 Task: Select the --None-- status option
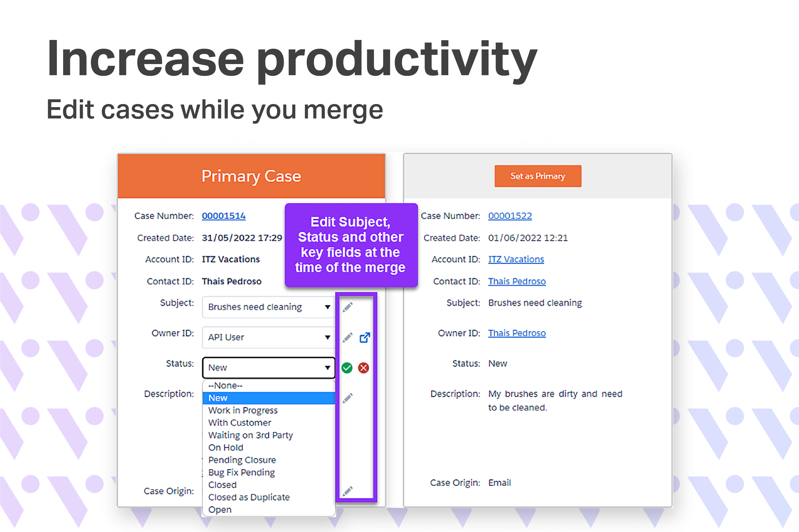tap(225, 385)
